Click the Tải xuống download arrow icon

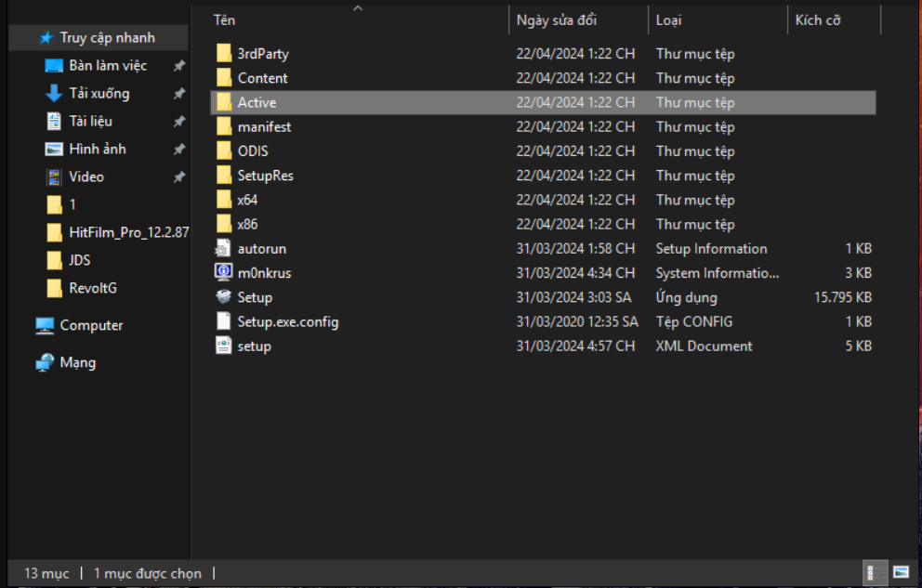(x=54, y=94)
